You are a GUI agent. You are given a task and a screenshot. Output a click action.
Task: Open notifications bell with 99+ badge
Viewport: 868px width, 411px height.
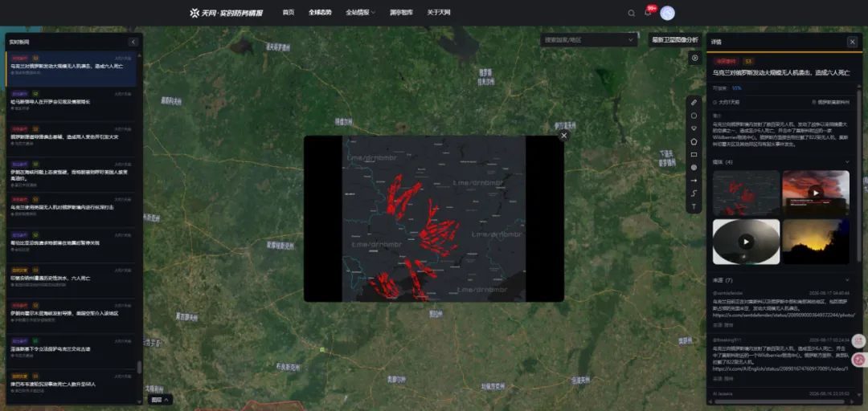click(649, 11)
